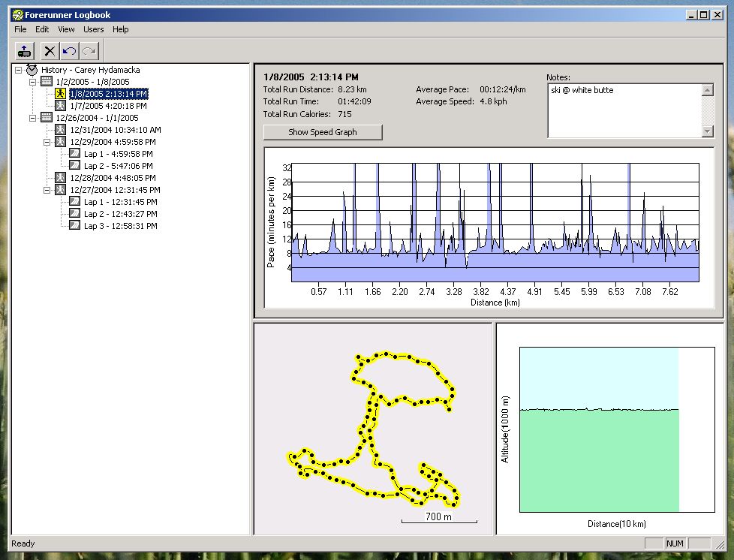Image resolution: width=734 pixels, height=560 pixels.
Task: Select Lap 1 - 12:31:45 PM entry
Action: coord(121,202)
